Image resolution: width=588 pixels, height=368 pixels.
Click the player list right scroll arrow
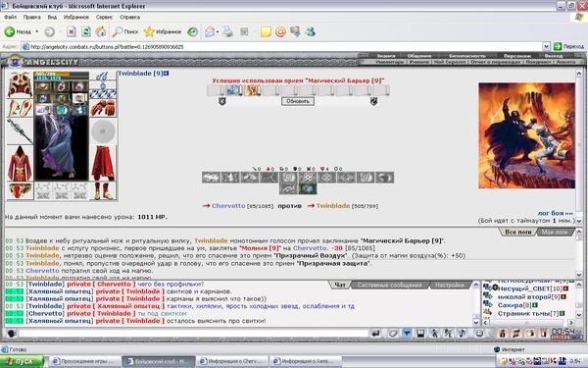[571, 322]
